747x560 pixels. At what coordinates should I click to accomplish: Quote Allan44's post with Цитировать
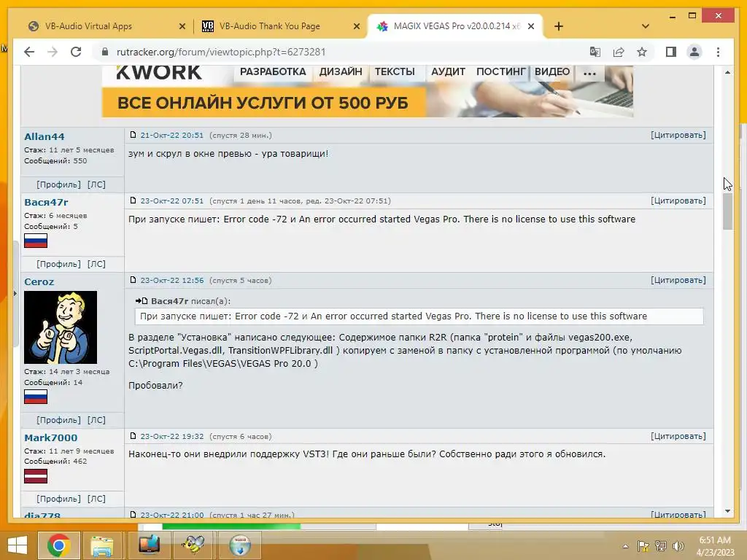678,135
